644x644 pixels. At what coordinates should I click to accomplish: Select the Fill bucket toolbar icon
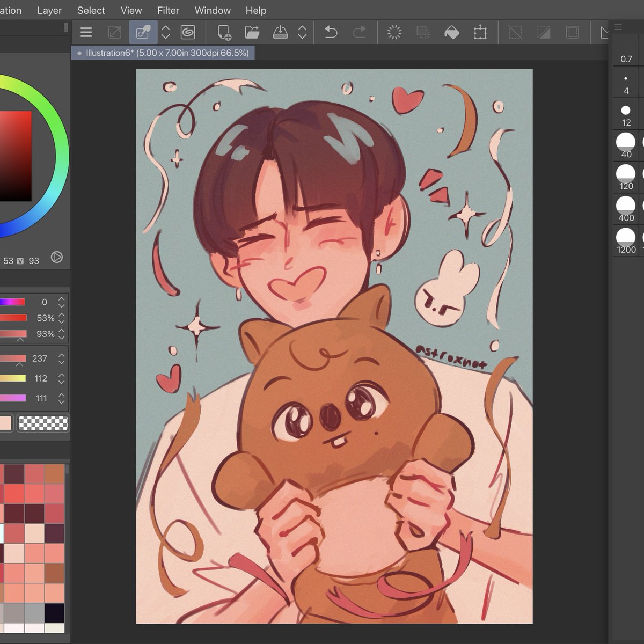click(452, 32)
